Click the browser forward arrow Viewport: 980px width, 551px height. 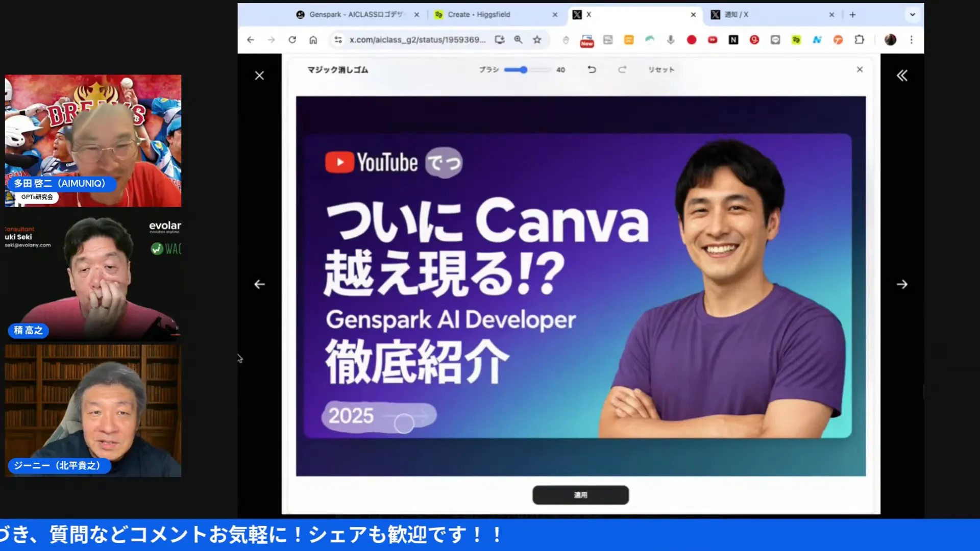point(271,40)
